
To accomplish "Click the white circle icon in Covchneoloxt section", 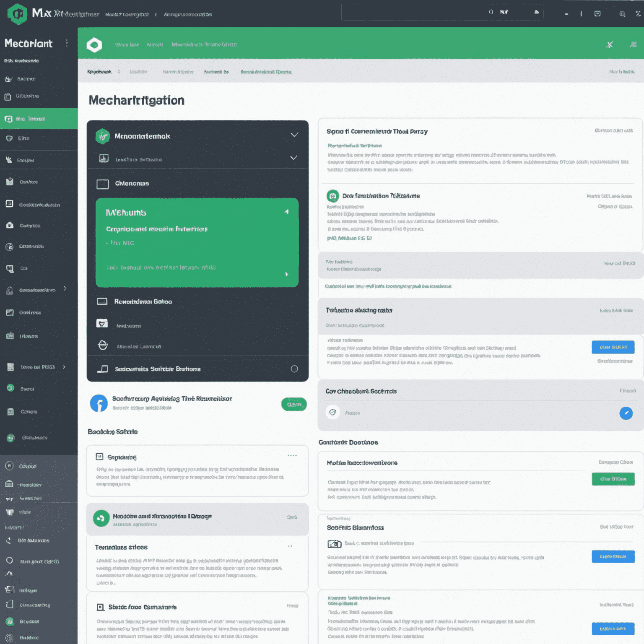I will point(333,413).
